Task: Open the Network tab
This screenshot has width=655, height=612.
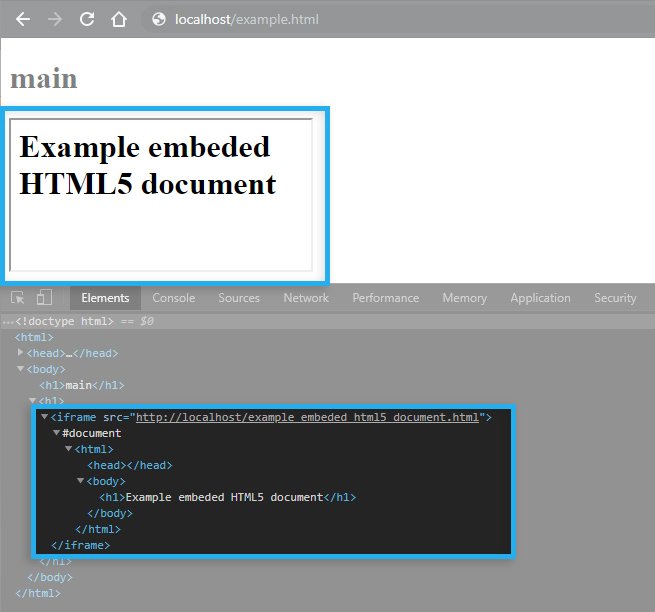Action: tap(306, 298)
